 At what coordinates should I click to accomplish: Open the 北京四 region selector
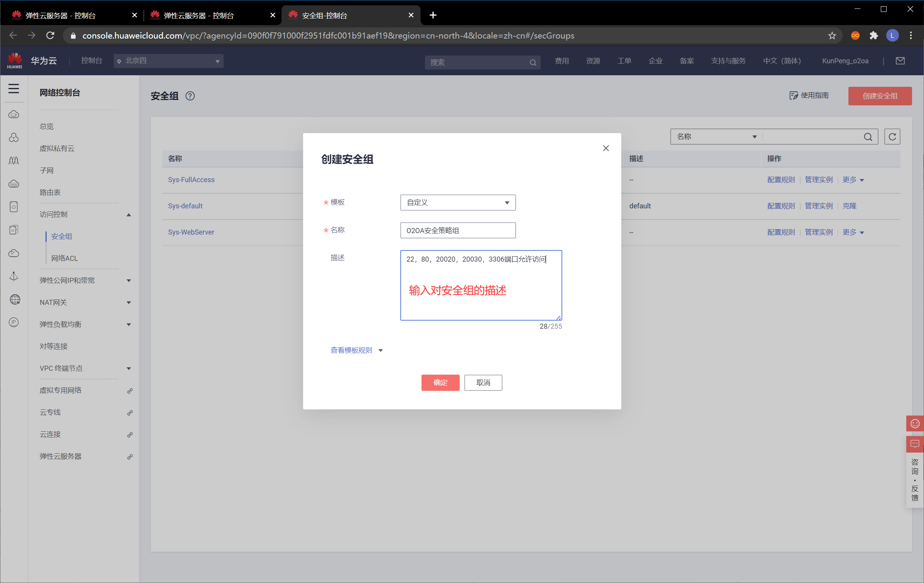[169, 61]
